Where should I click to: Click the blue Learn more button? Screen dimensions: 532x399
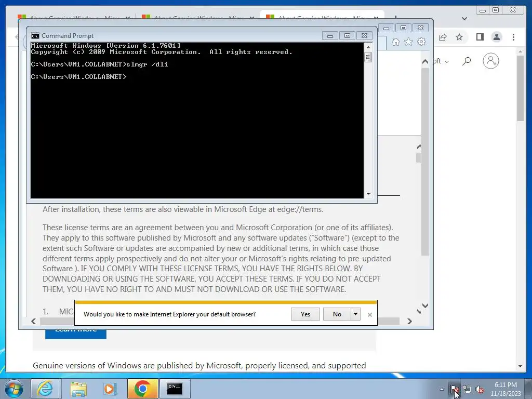pyautogui.click(x=76, y=334)
